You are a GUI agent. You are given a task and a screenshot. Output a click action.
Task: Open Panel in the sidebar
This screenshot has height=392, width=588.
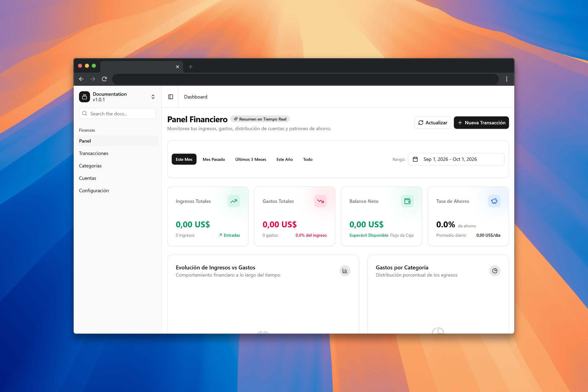tap(117, 141)
